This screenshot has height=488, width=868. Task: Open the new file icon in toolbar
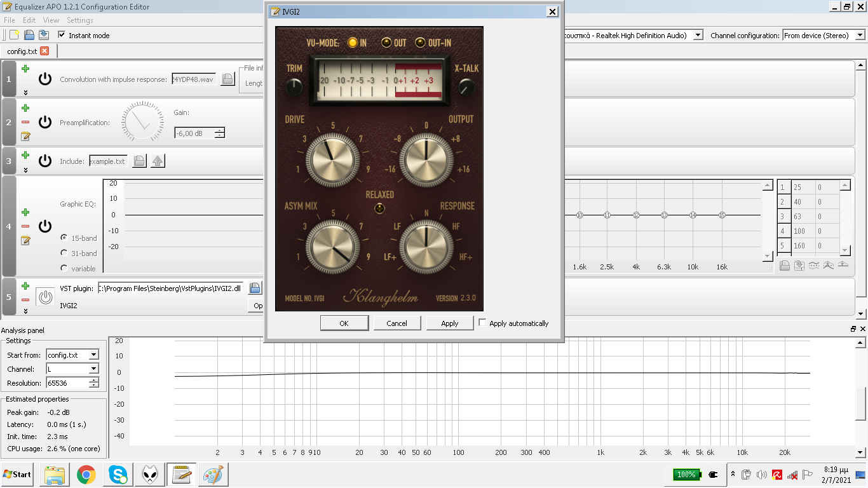14,35
